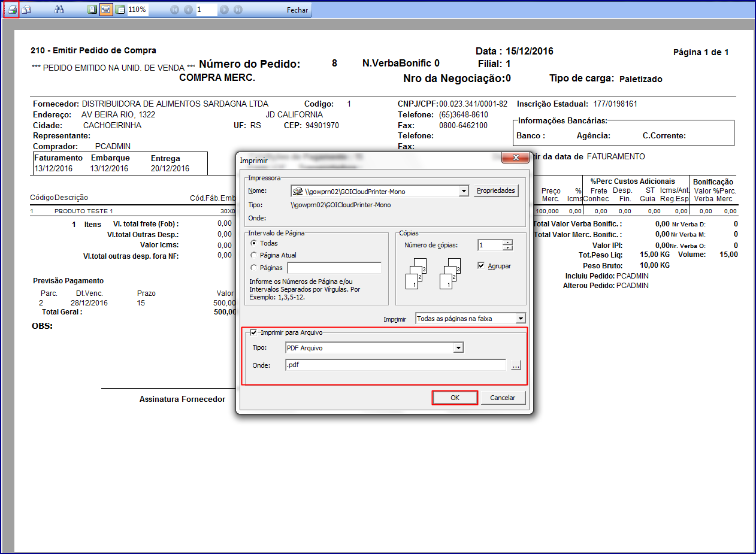Decrease number of copies with down arrow
756x554 pixels.
pos(508,248)
